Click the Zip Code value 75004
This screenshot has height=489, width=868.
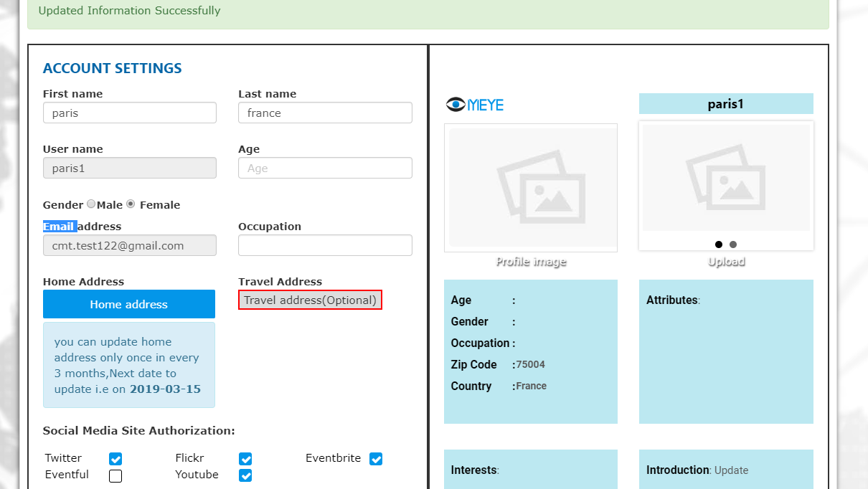click(x=531, y=364)
